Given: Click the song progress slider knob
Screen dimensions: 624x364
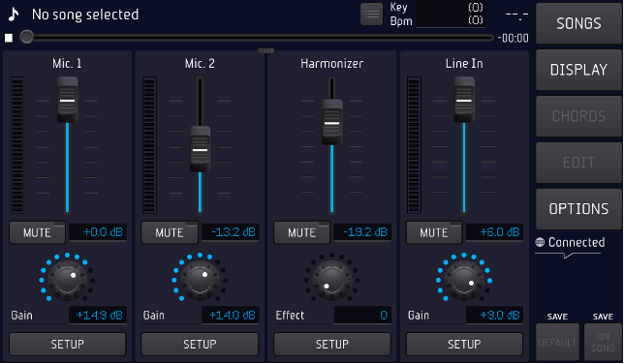Looking at the screenshot, I should pyautogui.click(x=27, y=38).
